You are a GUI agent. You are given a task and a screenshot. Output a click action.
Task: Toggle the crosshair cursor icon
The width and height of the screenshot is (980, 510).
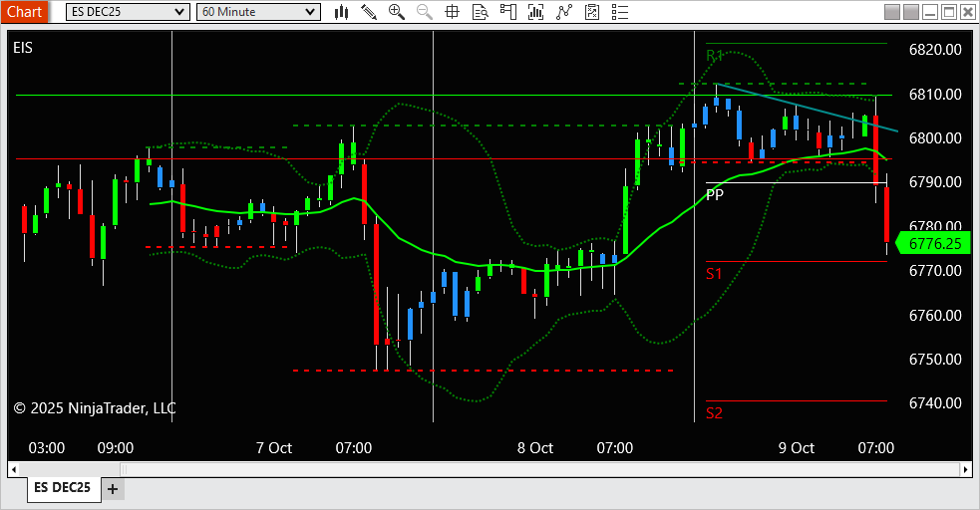(452, 12)
